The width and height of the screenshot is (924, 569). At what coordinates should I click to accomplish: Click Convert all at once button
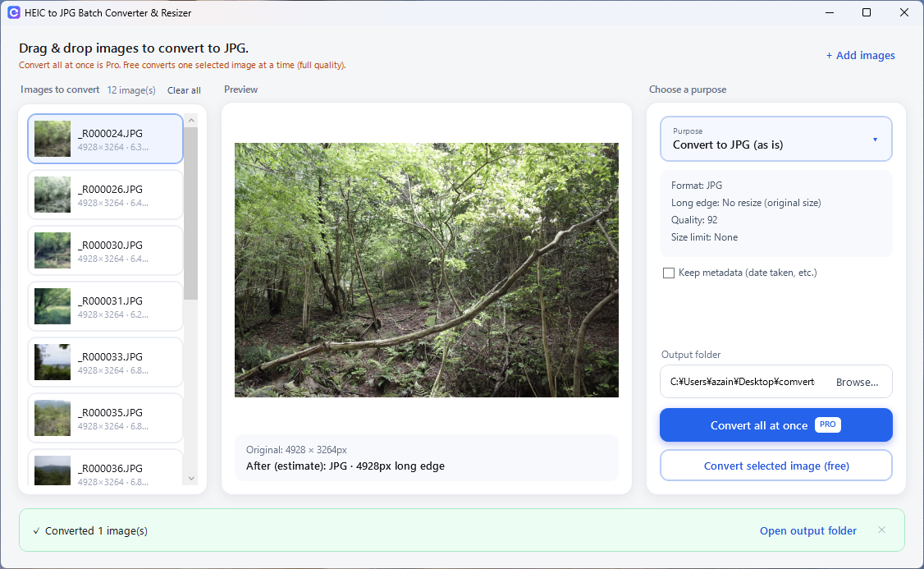775,425
